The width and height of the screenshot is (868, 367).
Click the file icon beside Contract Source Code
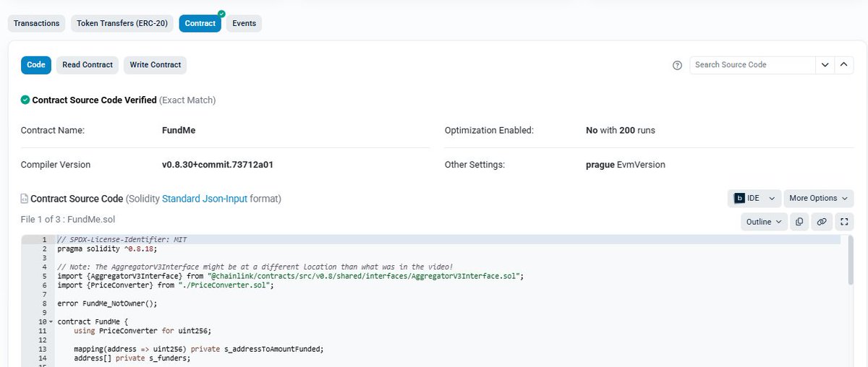[24, 199]
